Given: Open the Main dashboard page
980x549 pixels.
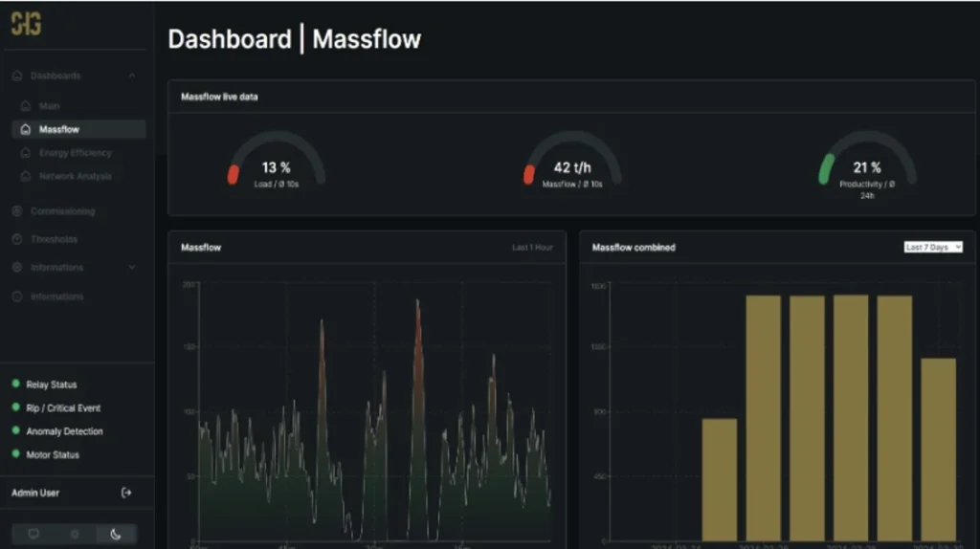Looking at the screenshot, I should point(49,106).
